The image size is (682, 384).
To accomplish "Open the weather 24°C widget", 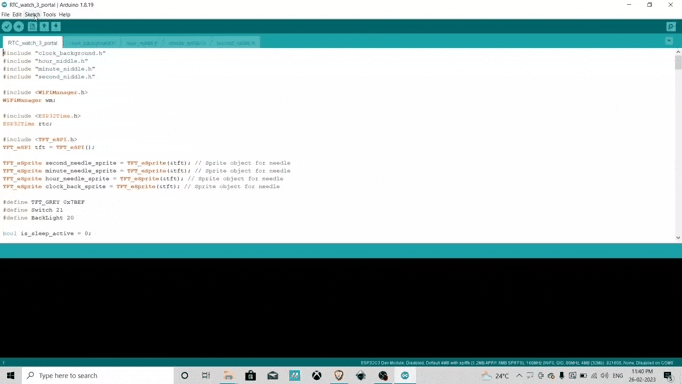I will pyautogui.click(x=495, y=376).
